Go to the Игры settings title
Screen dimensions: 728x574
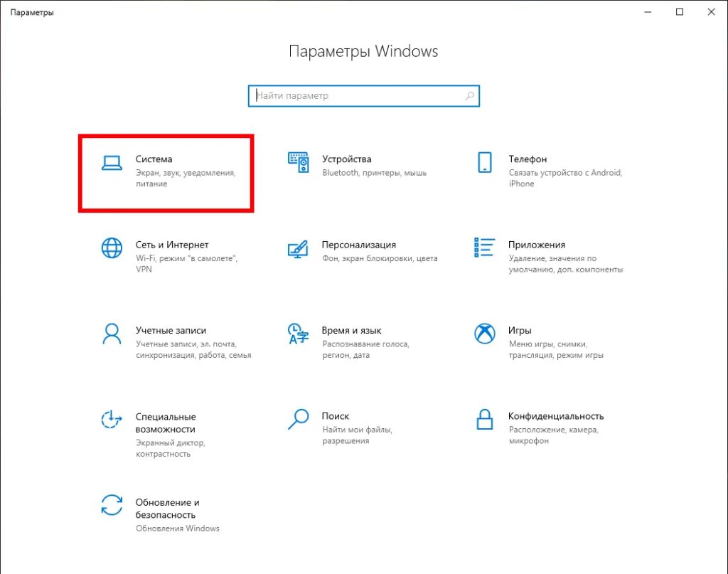520,330
